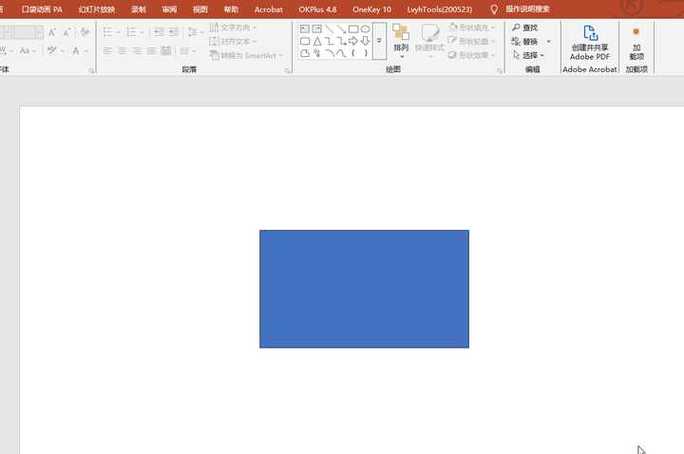Select the Rounded Rectangle shape
684x454 pixels.
305,41
